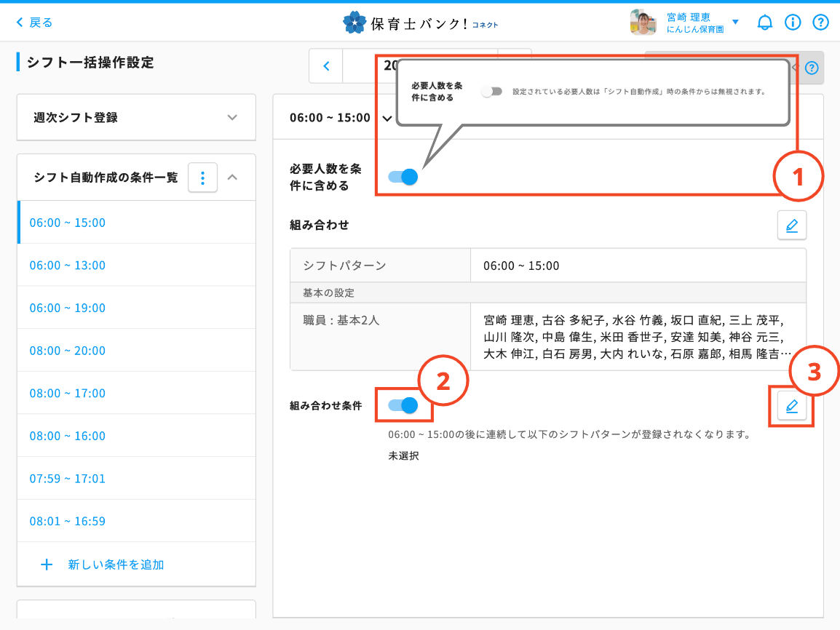Click the user avatar photo
The height and width of the screenshot is (630, 840).
[643, 23]
